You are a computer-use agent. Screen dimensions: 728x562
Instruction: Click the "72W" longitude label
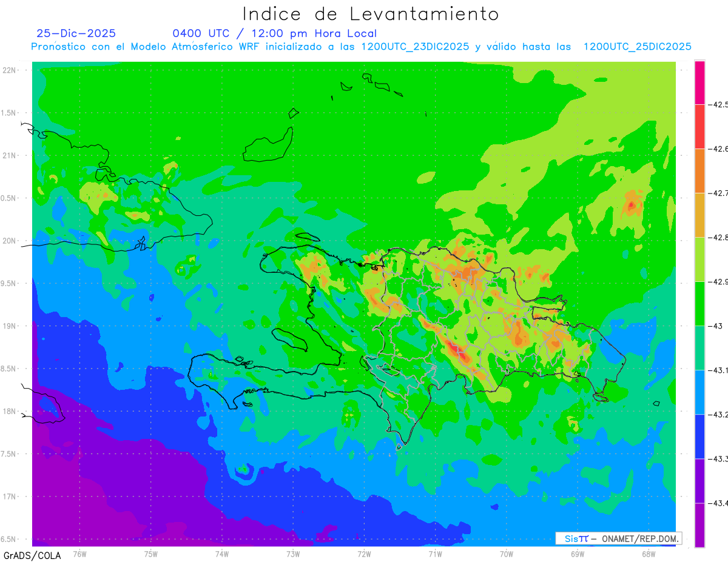(364, 554)
